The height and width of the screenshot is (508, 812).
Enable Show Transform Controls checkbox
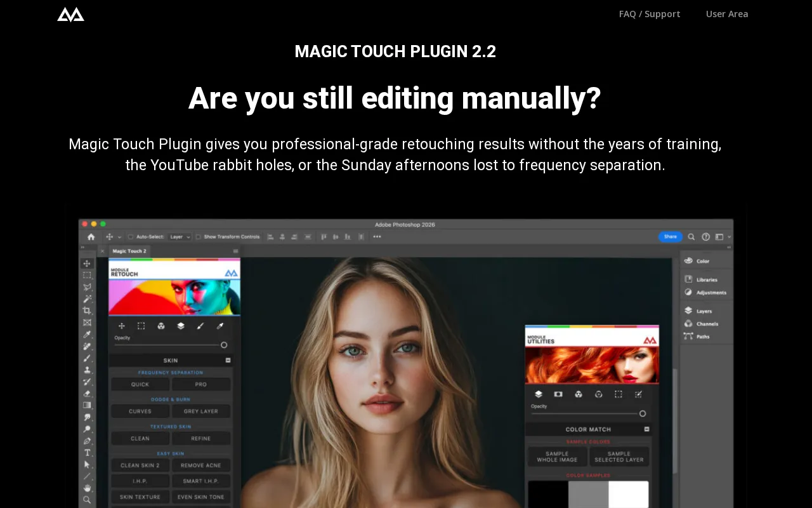[198, 237]
